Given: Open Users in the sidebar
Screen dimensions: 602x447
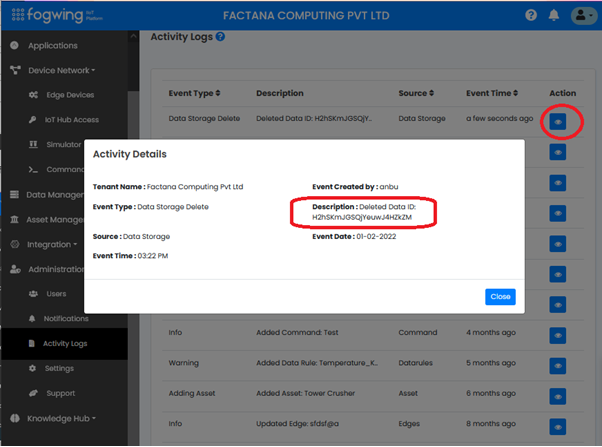Looking at the screenshot, I should tap(56, 294).
